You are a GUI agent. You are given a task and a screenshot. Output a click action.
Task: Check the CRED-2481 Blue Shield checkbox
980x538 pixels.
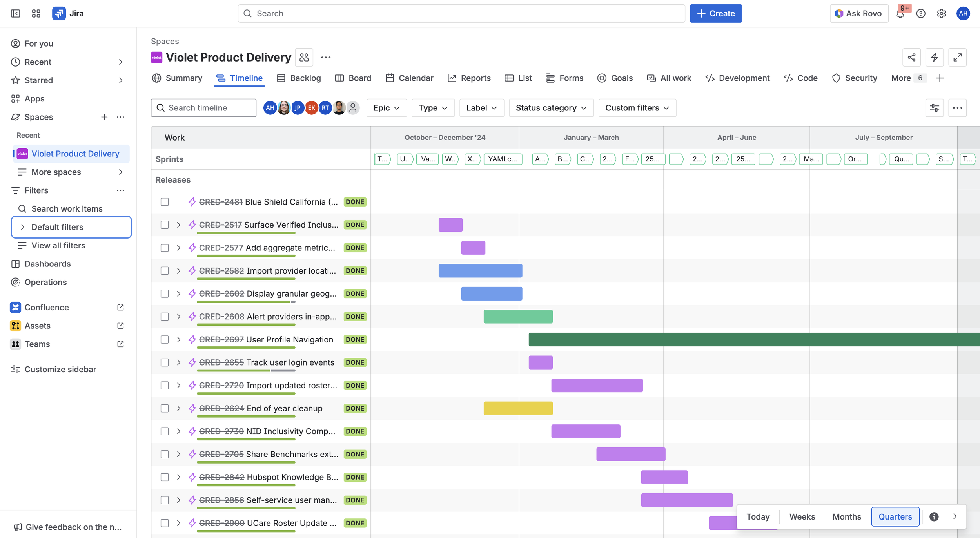[165, 202]
